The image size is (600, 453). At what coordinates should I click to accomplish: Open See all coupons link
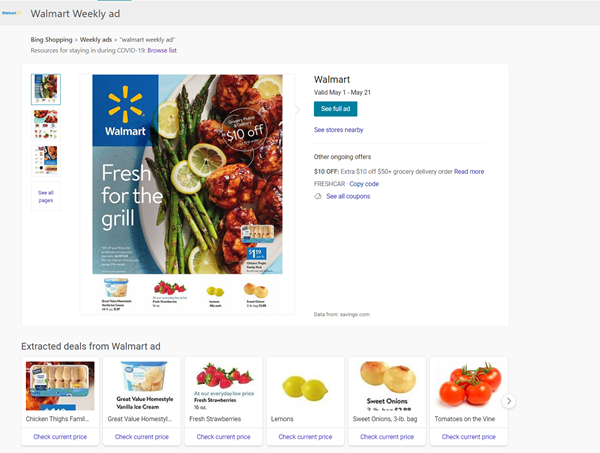tap(348, 196)
